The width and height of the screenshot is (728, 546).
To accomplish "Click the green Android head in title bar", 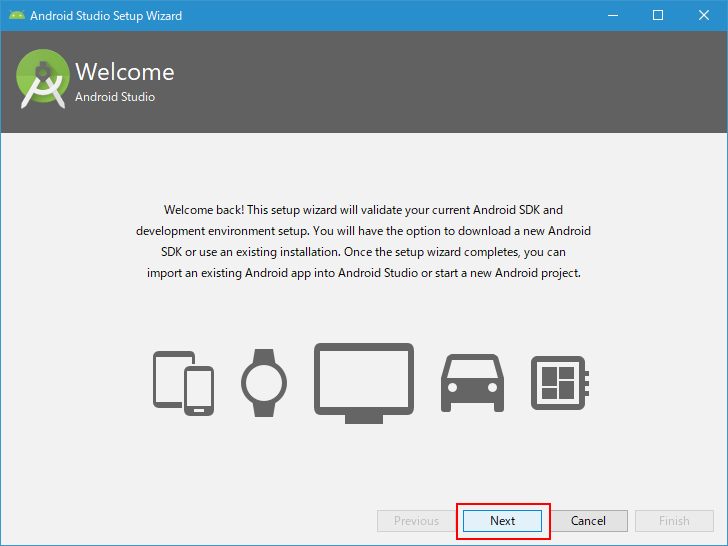I will [x=17, y=15].
